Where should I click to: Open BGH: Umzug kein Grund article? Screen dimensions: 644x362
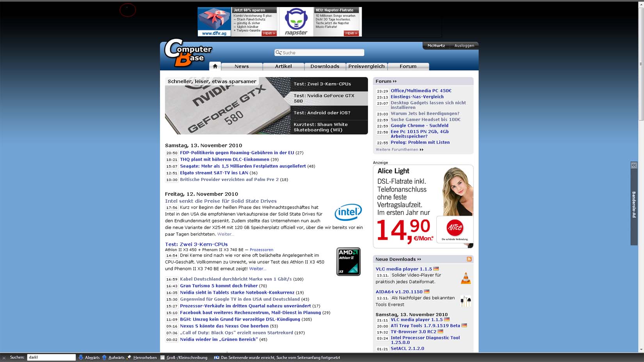(x=240, y=319)
